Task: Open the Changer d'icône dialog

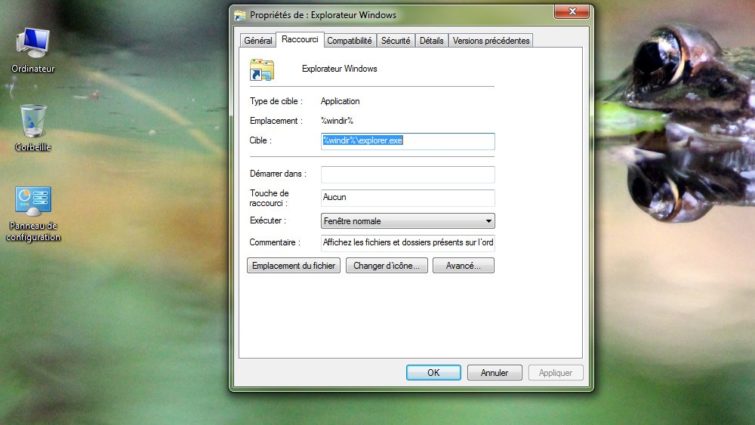Action: [x=387, y=266]
